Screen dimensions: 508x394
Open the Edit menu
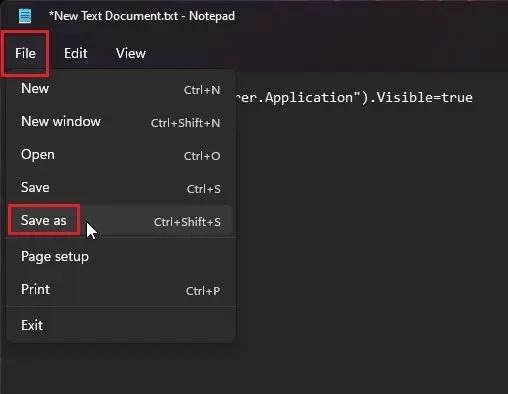point(76,53)
